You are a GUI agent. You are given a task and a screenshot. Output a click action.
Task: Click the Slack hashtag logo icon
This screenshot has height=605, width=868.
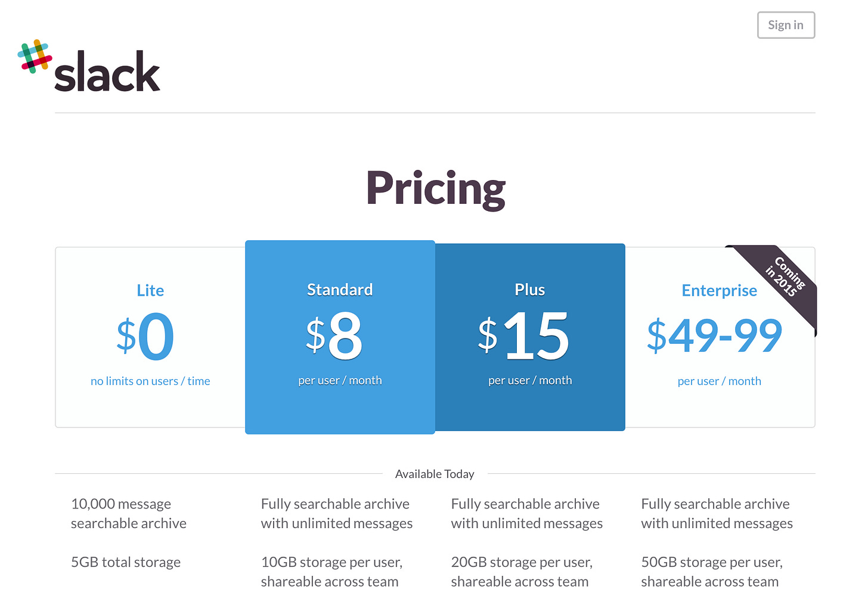tap(35, 57)
